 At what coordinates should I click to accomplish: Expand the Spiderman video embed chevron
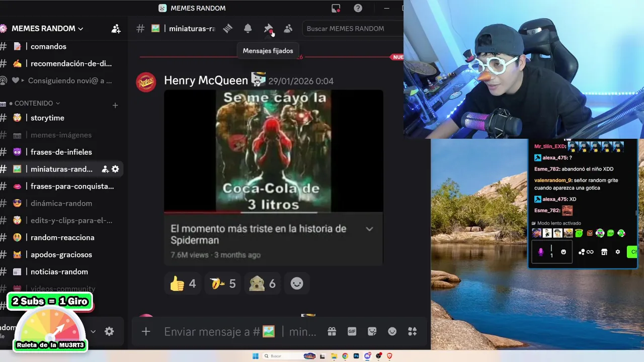tap(369, 229)
